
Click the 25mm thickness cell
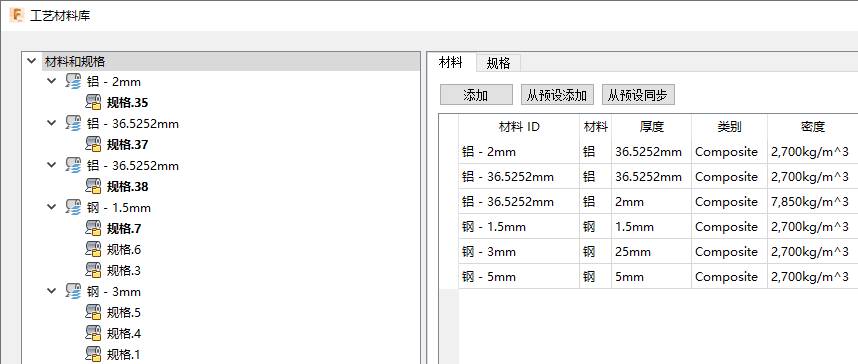tap(652, 252)
